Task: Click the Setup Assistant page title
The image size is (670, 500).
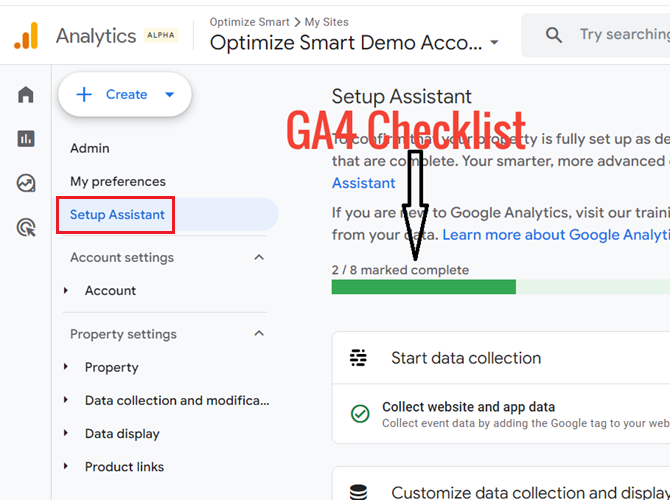Action: point(402,97)
